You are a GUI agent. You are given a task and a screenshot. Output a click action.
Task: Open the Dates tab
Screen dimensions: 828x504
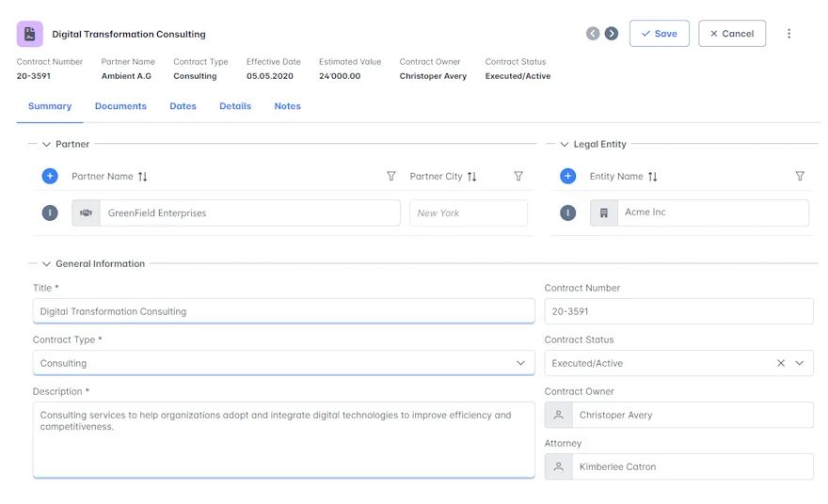click(183, 106)
